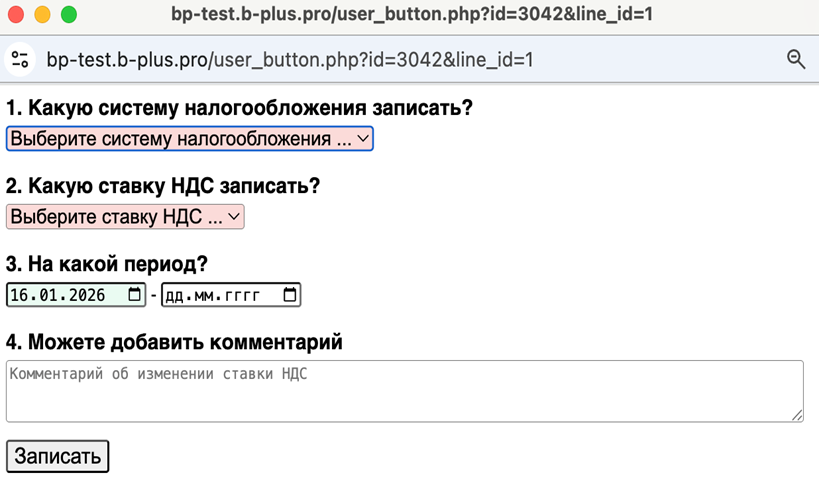Minimize the window with the yellow button

click(42, 15)
